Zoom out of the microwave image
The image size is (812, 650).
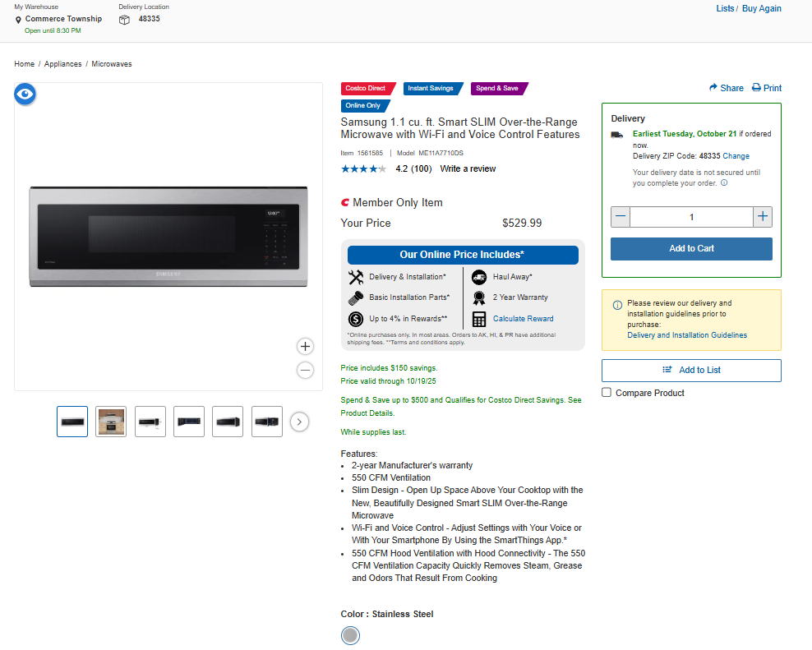click(x=305, y=371)
